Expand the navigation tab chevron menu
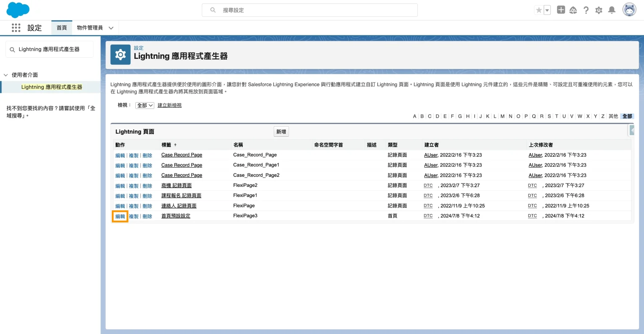 (x=111, y=28)
